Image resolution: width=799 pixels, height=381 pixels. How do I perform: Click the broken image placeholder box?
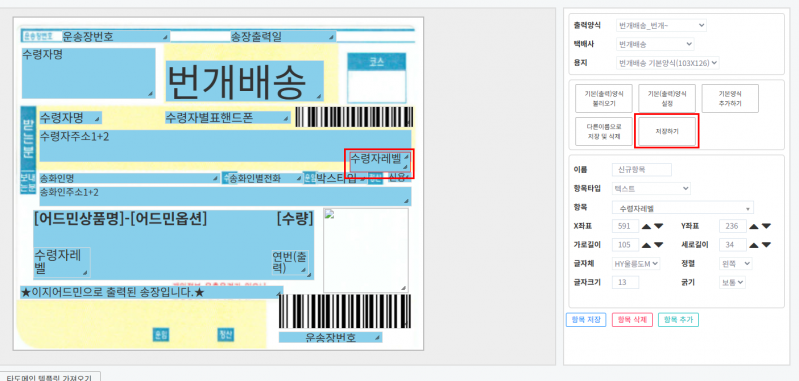click(366, 250)
